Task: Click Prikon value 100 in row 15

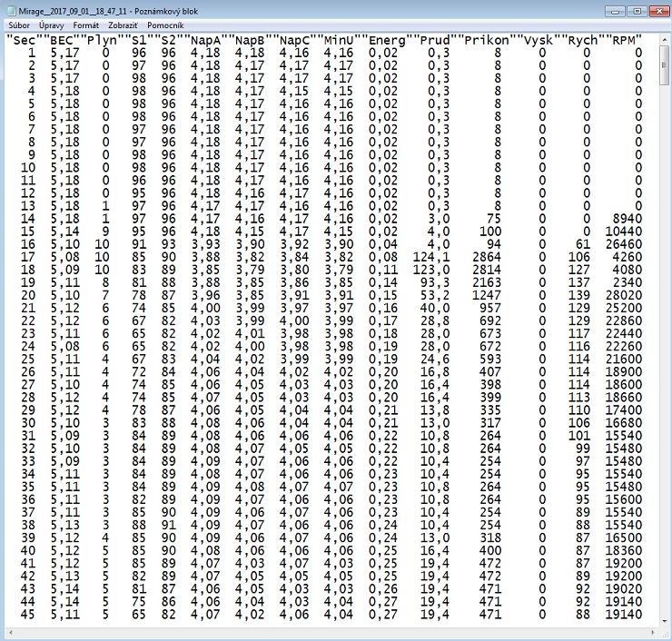Action: pos(490,232)
